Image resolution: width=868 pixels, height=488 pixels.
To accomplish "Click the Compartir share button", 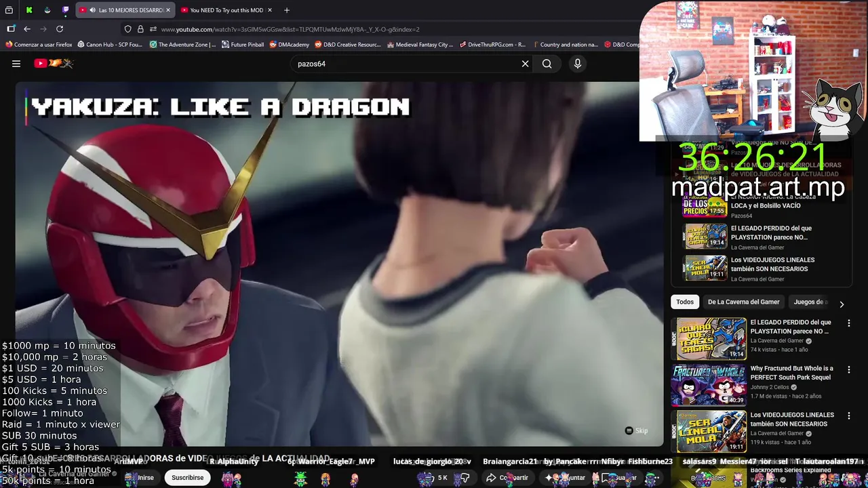I will coord(507,478).
